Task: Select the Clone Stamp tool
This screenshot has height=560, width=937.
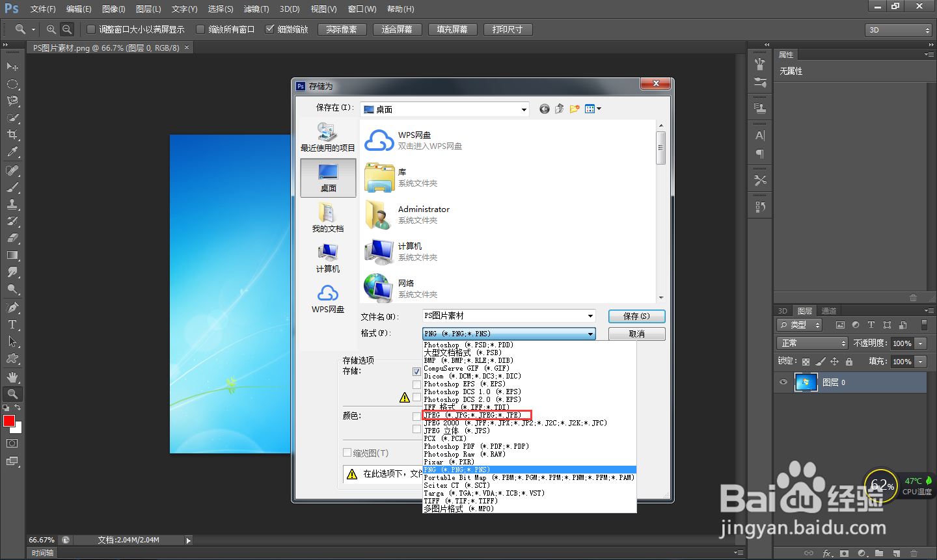Action: [12, 204]
